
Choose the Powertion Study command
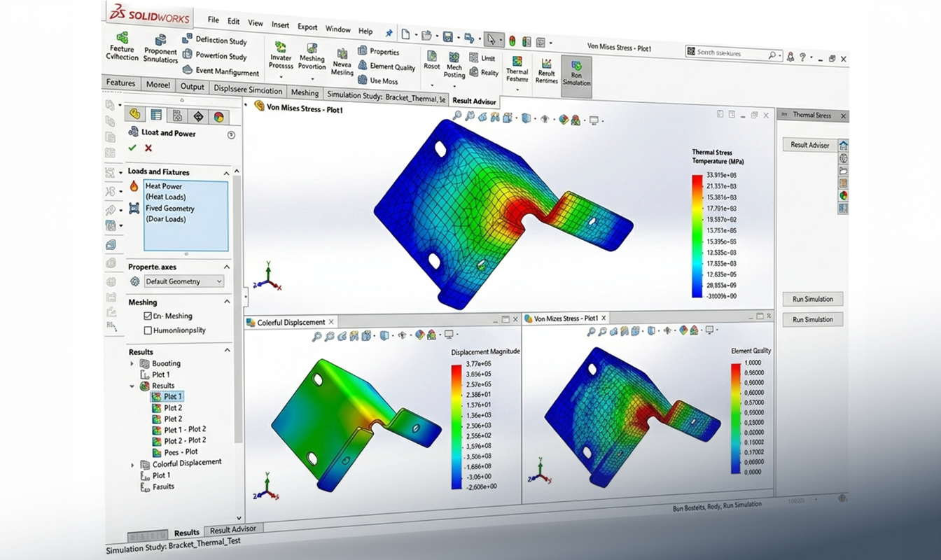(x=214, y=55)
